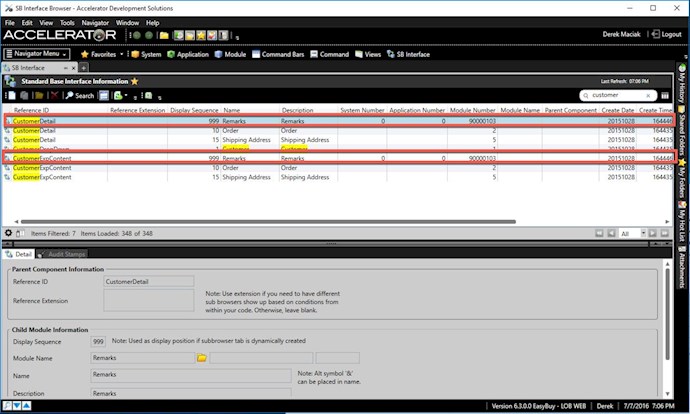
Task: Click the Search button in toolbar
Action: point(80,95)
